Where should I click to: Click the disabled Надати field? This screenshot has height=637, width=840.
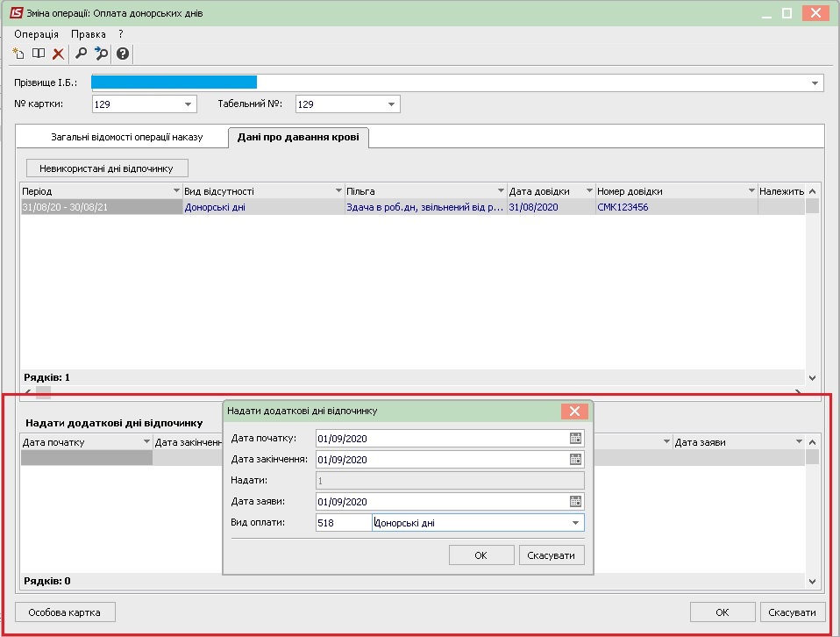(x=450, y=481)
